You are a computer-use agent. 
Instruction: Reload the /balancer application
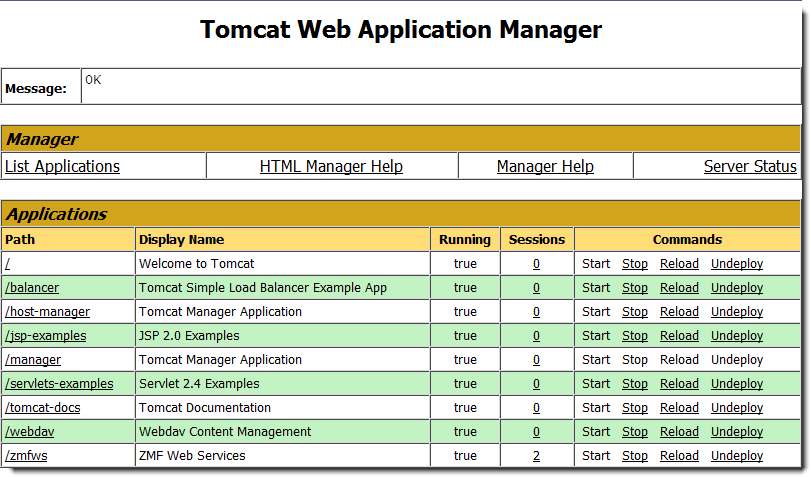point(679,288)
